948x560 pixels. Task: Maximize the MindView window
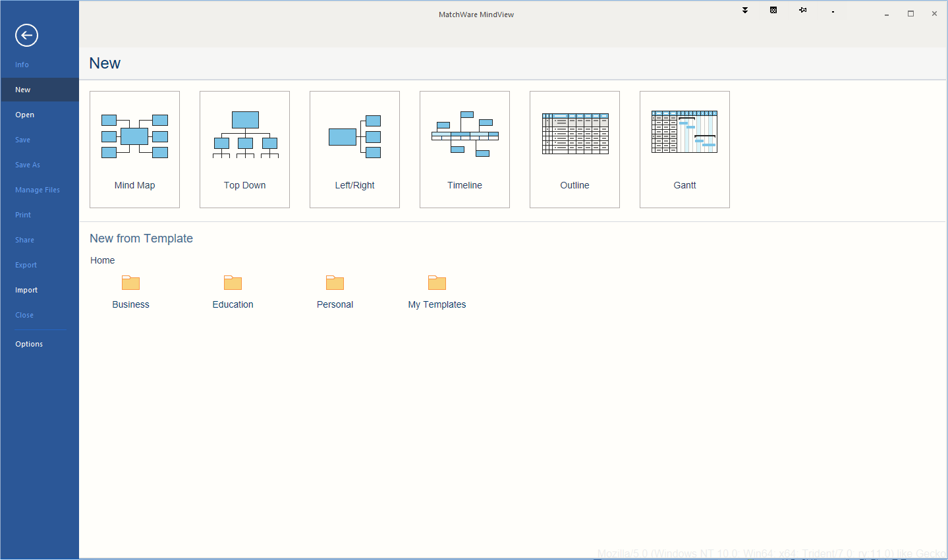point(910,14)
